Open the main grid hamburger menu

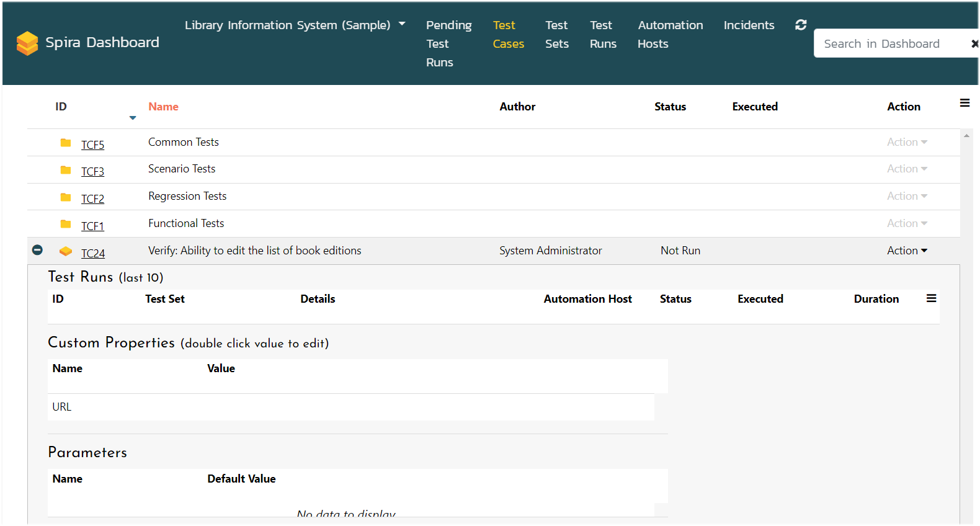click(x=964, y=103)
